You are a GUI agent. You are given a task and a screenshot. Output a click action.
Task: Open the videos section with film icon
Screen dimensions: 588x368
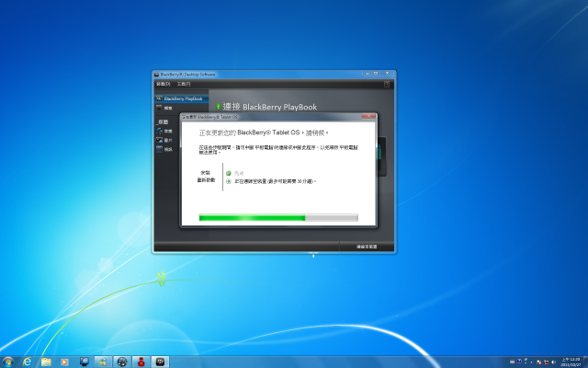point(164,149)
